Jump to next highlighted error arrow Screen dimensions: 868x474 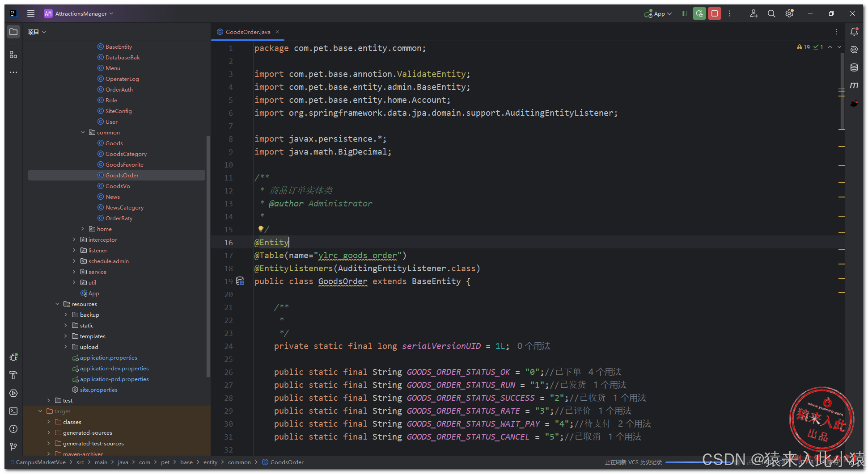[839, 47]
